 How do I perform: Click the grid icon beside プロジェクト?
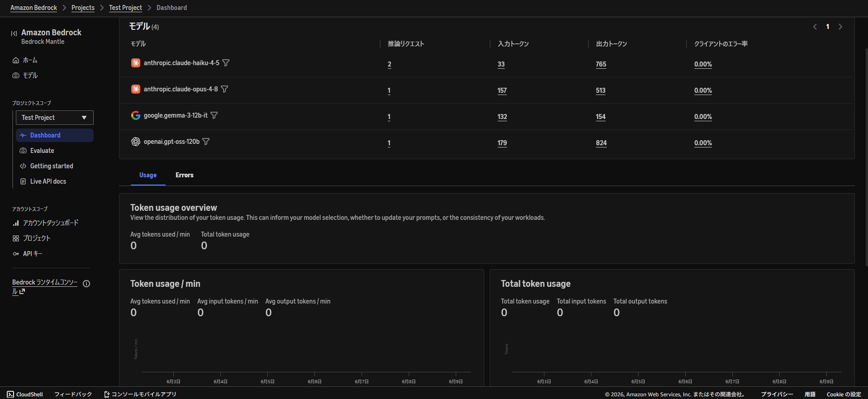tap(16, 238)
